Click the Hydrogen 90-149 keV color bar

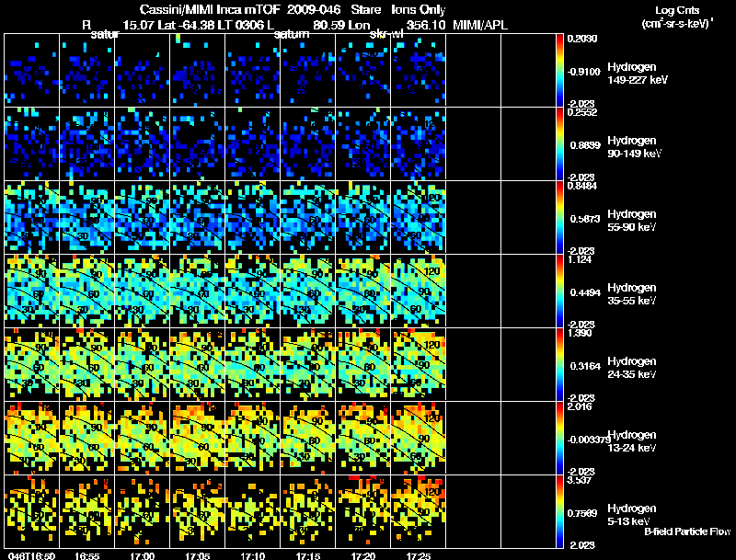[559, 144]
